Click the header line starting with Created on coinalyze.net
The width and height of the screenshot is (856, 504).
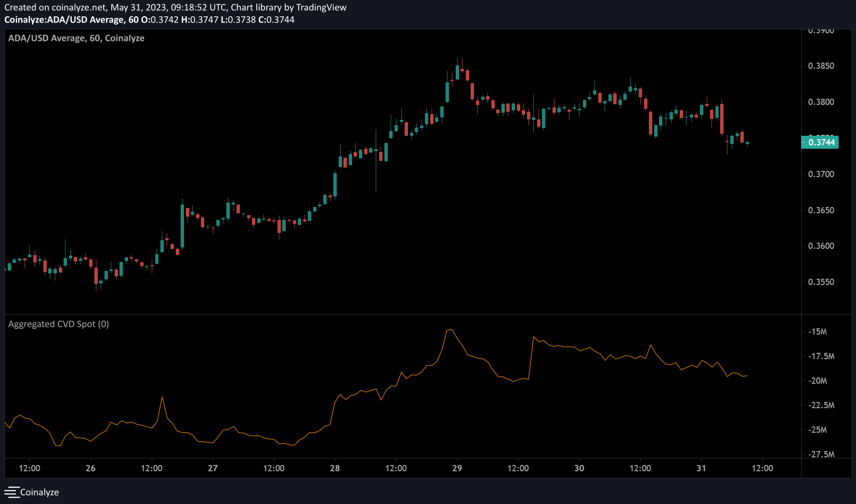pos(175,7)
